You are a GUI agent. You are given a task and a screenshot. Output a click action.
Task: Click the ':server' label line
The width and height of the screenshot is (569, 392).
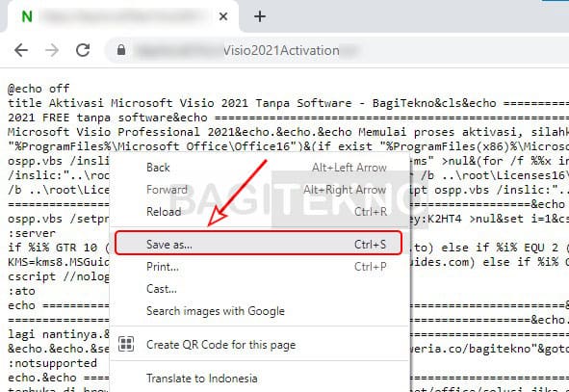point(32,233)
